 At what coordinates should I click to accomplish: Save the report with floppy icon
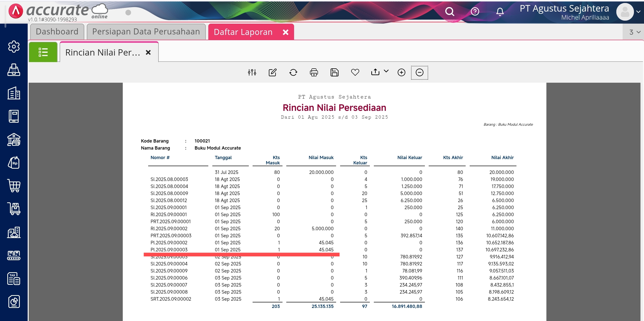(x=334, y=72)
